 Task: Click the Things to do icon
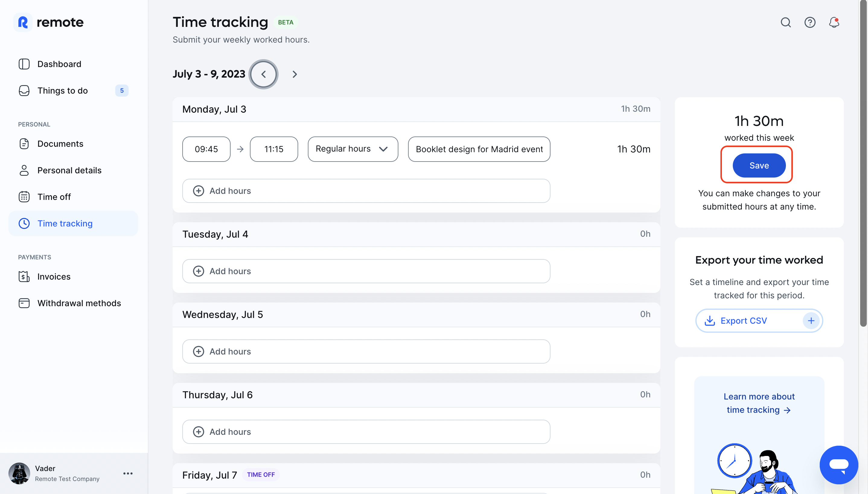[x=24, y=90]
